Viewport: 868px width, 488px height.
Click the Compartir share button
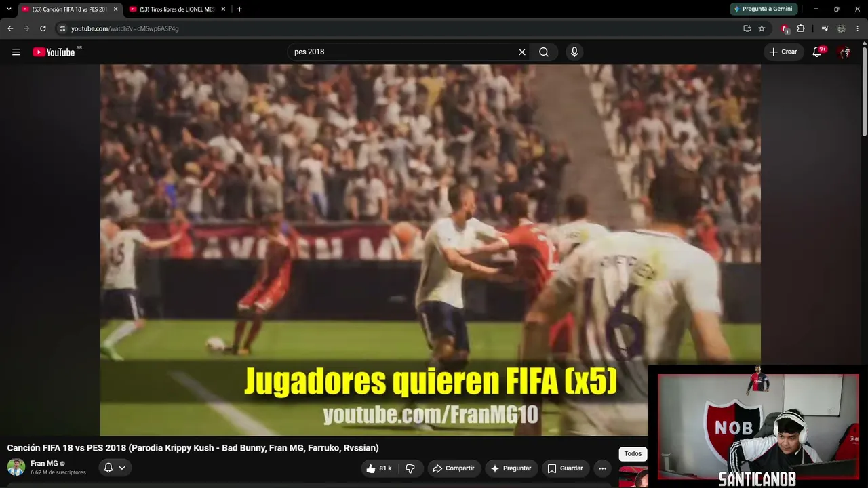point(454,468)
